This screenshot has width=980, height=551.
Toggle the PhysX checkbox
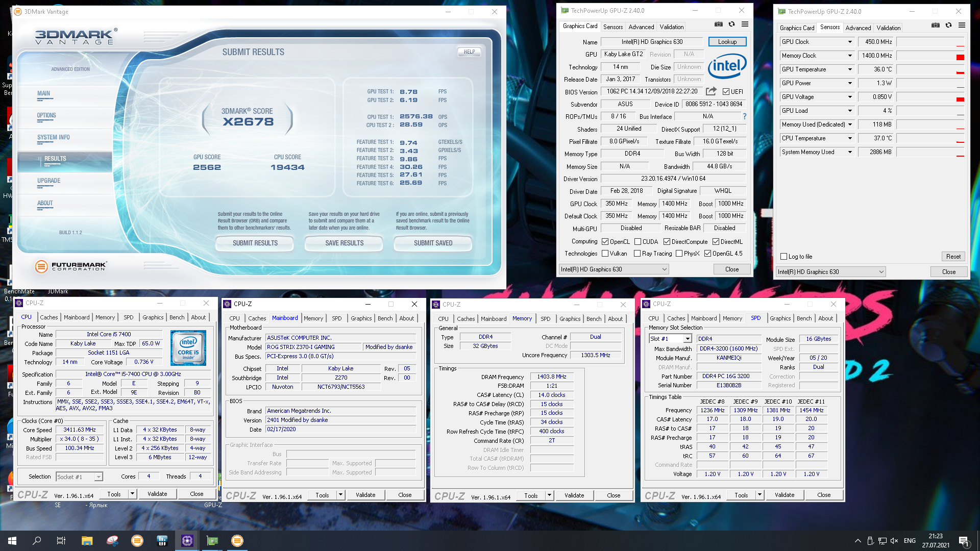tap(679, 254)
